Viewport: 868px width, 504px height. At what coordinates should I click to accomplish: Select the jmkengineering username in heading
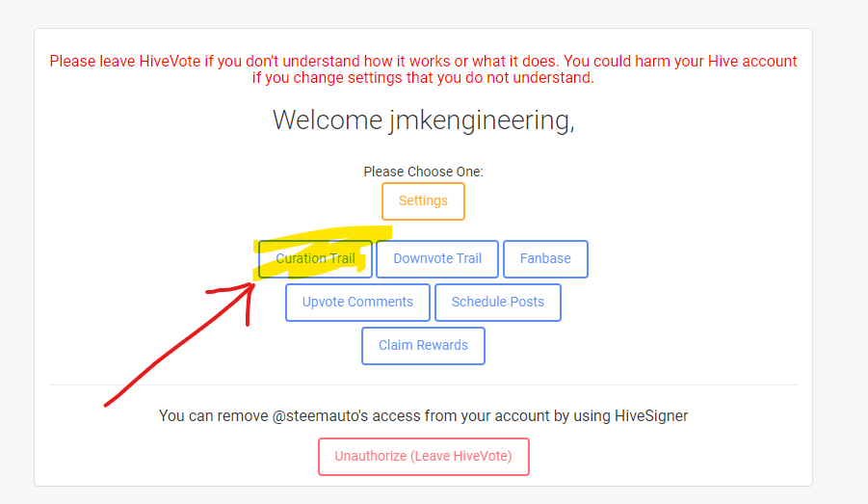pyautogui.click(x=482, y=120)
